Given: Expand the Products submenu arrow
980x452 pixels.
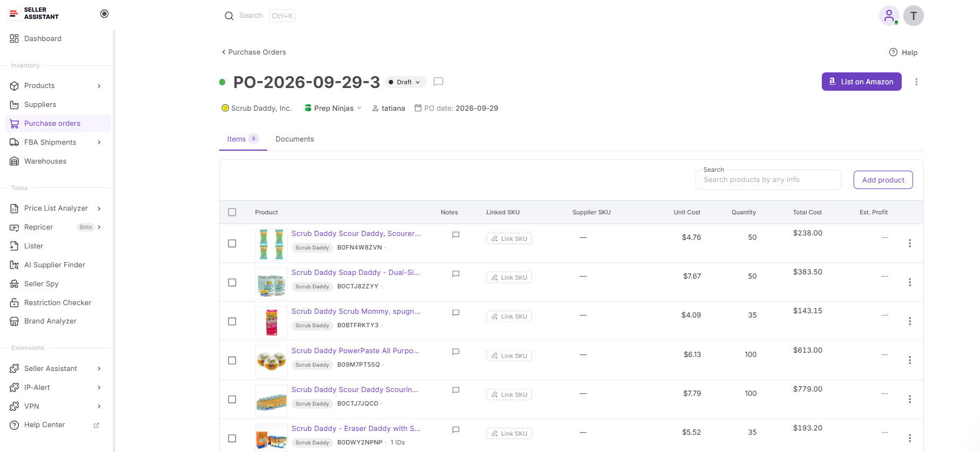Looking at the screenshot, I should pos(99,86).
